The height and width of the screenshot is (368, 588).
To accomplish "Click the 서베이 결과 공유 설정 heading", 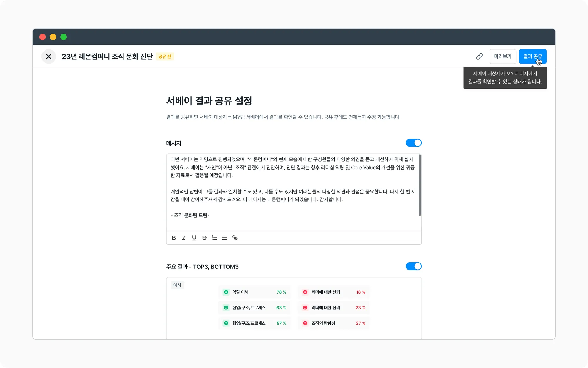I will point(209,101).
